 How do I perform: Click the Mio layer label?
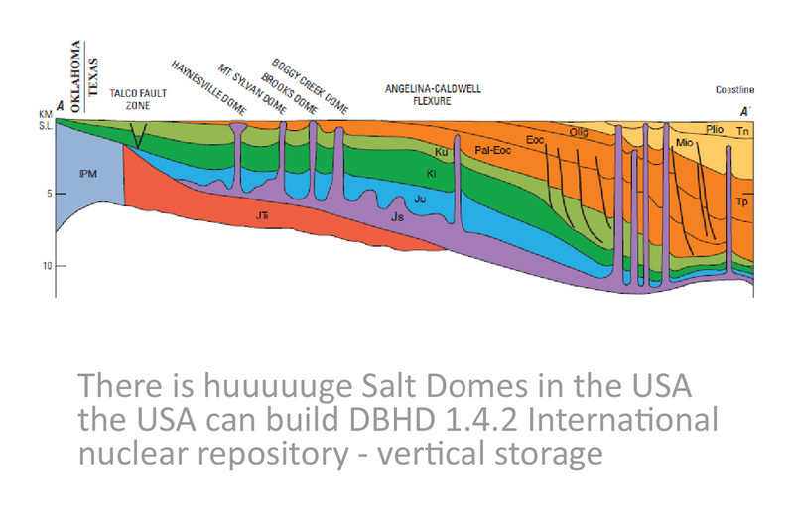coord(683,143)
